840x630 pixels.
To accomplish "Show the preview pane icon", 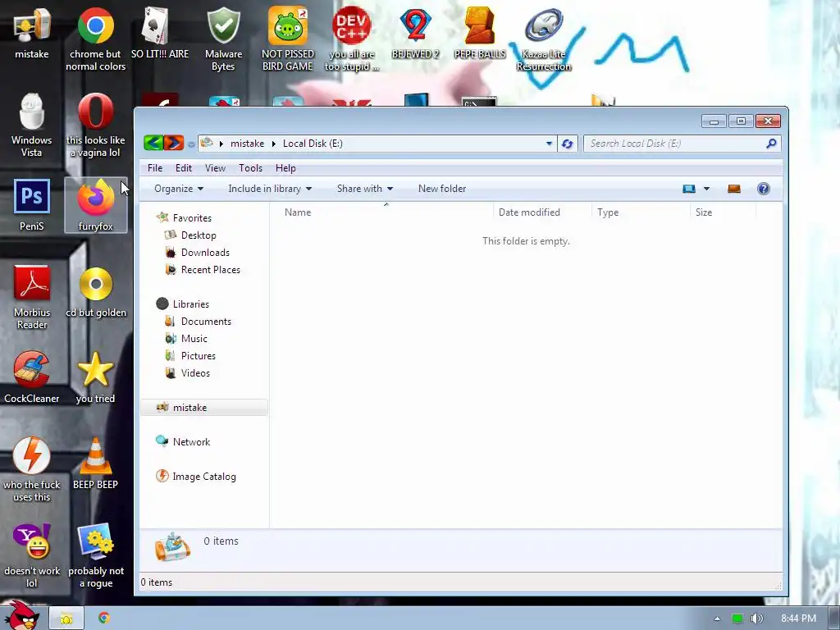I will 734,189.
